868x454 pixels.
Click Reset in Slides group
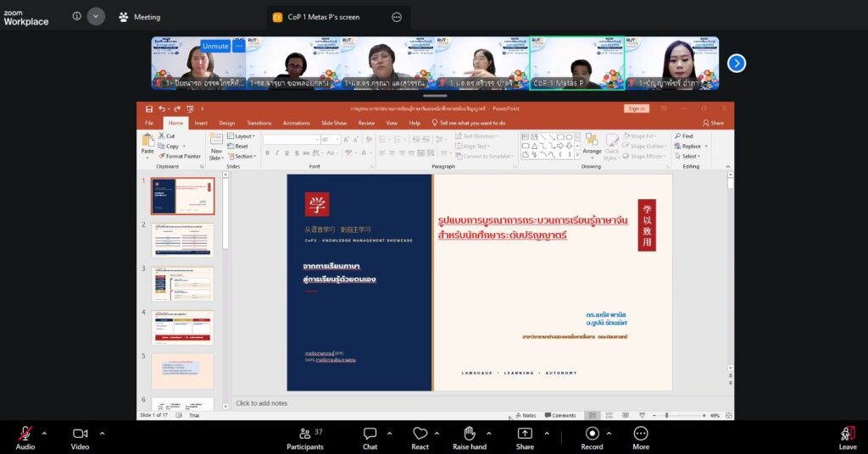[x=237, y=146]
